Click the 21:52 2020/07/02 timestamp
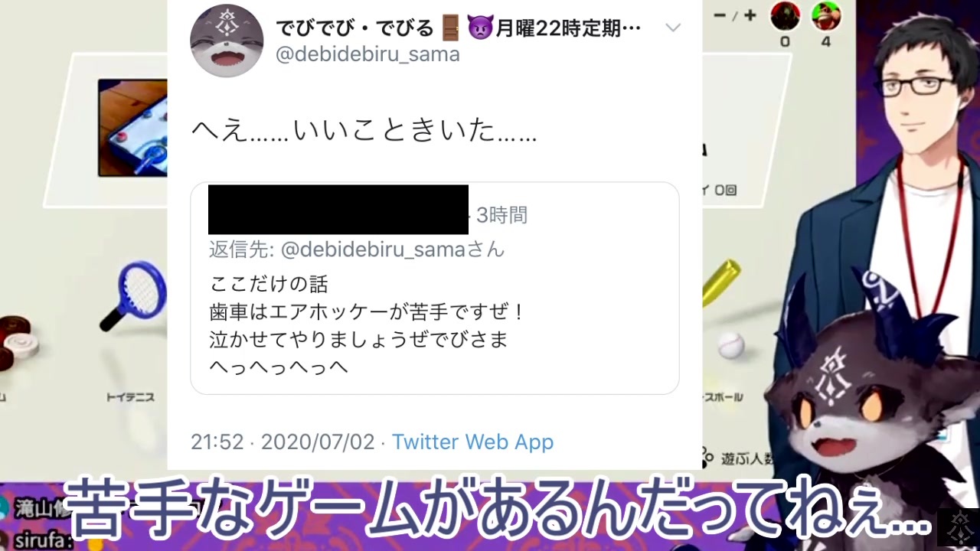 tap(283, 442)
